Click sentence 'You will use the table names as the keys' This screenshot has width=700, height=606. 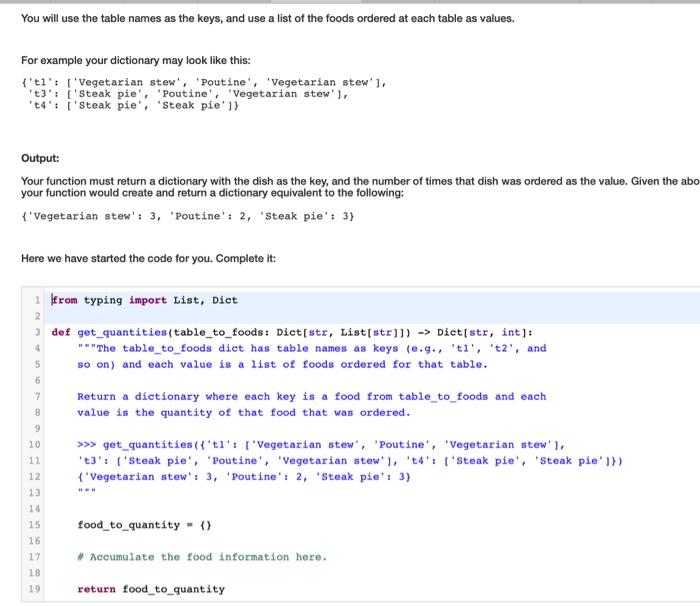coord(267,18)
